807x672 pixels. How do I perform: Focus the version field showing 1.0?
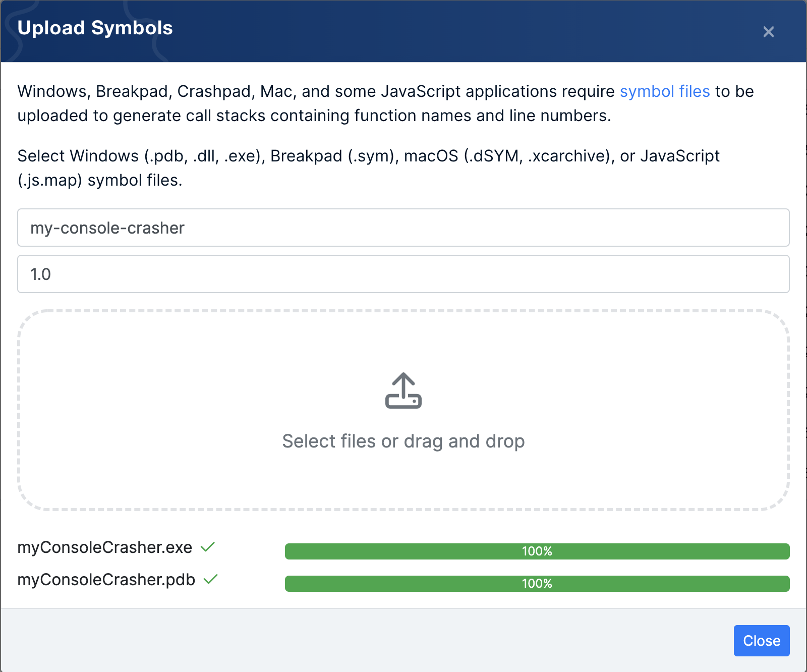click(403, 274)
